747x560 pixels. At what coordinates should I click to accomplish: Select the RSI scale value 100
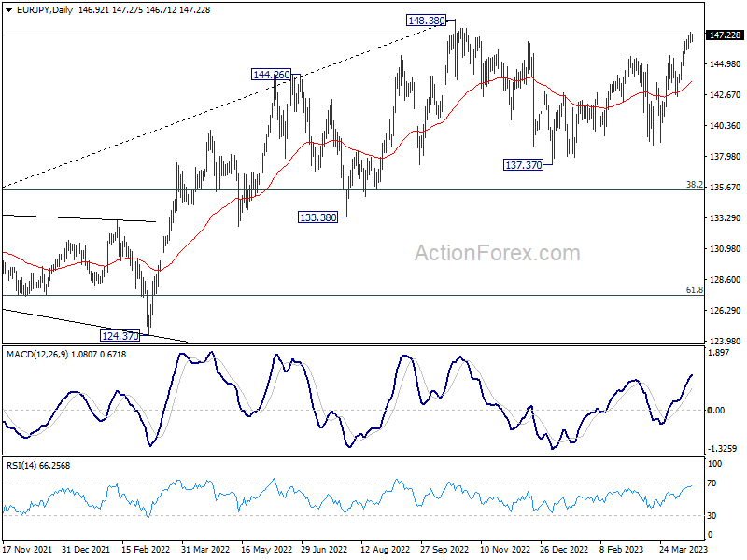pos(714,464)
